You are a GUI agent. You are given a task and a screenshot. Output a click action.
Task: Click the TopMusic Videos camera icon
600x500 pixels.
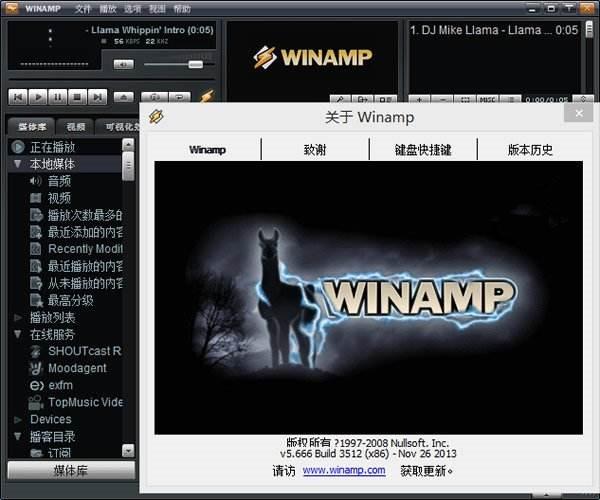point(36,402)
